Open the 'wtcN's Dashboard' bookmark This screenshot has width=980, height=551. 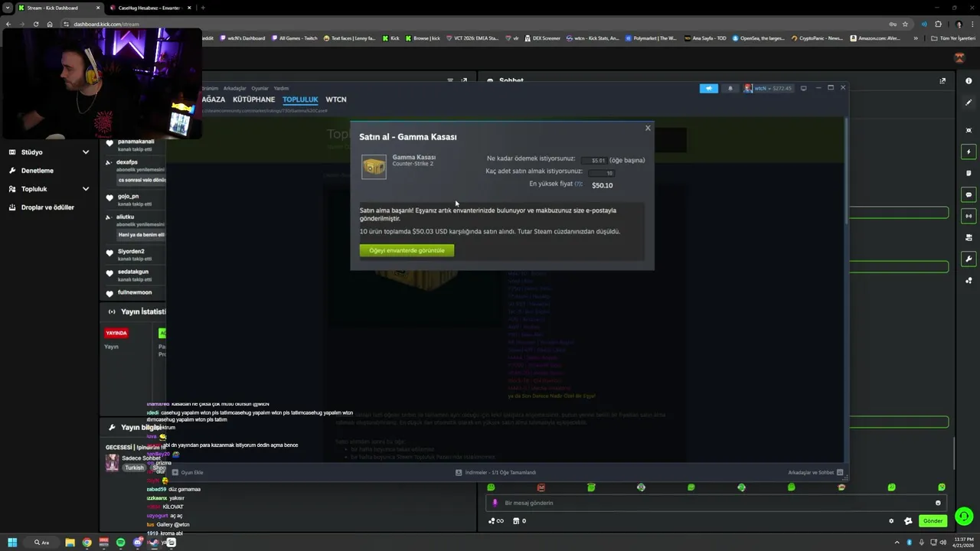(x=243, y=37)
